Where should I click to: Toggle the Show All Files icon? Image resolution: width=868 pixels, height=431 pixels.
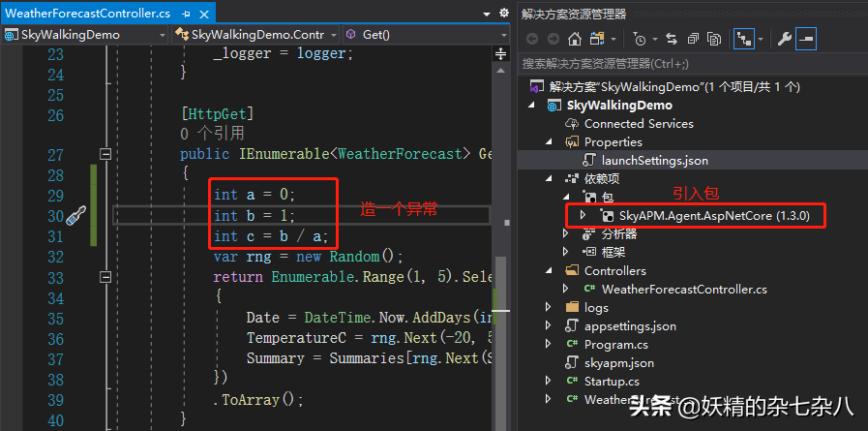click(x=715, y=39)
